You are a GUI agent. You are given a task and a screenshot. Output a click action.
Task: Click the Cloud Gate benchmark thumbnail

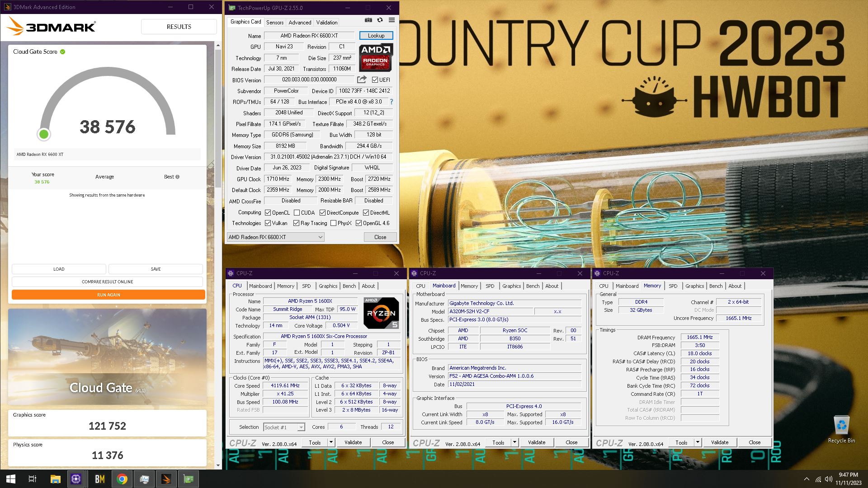[x=107, y=357]
